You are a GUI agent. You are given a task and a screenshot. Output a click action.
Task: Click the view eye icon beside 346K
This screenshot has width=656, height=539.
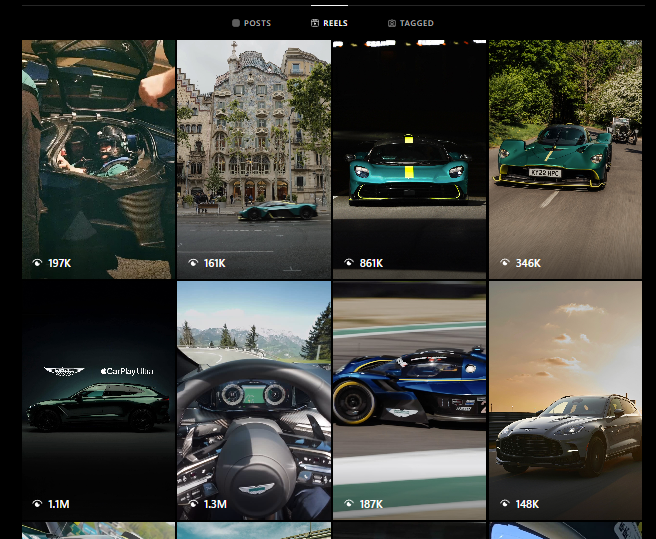(x=505, y=263)
